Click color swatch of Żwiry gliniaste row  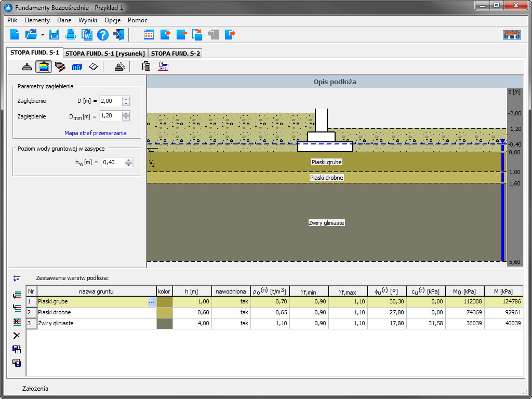tap(164, 323)
